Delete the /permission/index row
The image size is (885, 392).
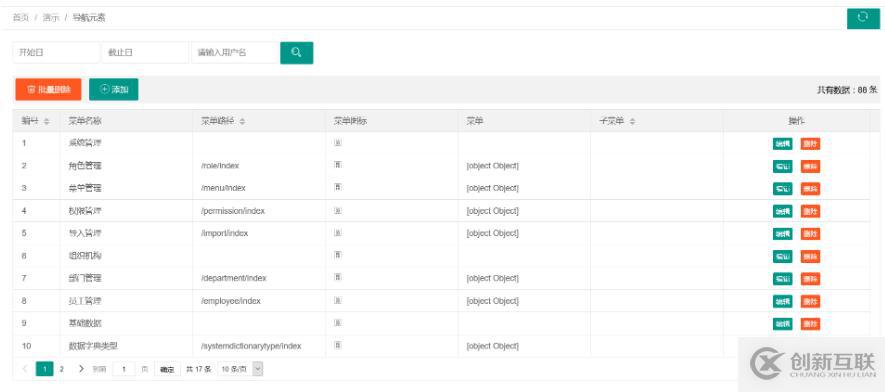pyautogui.click(x=810, y=212)
